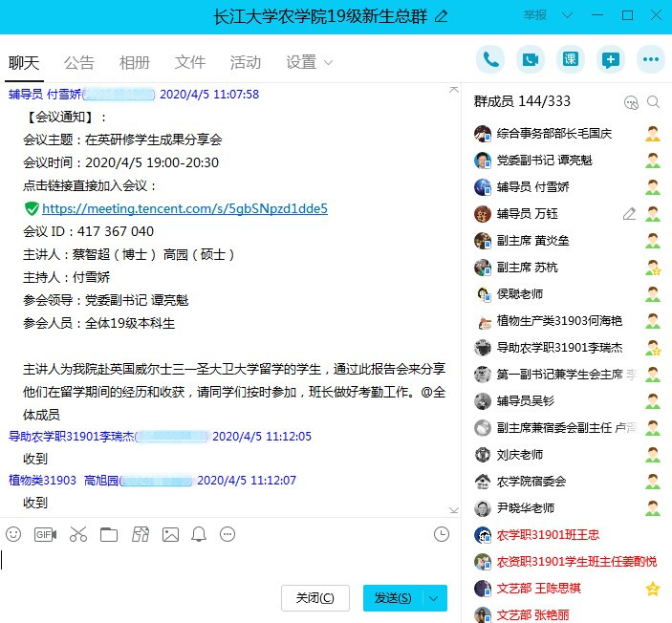Search group members with magnifier icon

(654, 102)
